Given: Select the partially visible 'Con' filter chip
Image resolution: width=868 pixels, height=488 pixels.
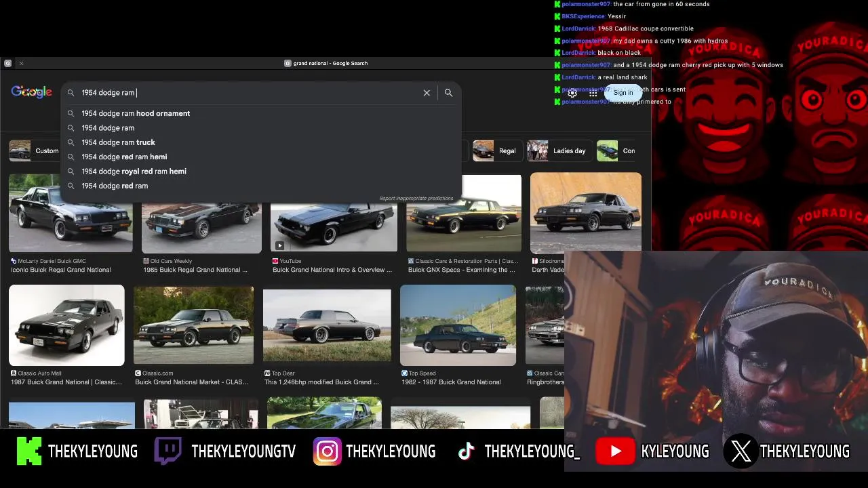Looking at the screenshot, I should 616,150.
